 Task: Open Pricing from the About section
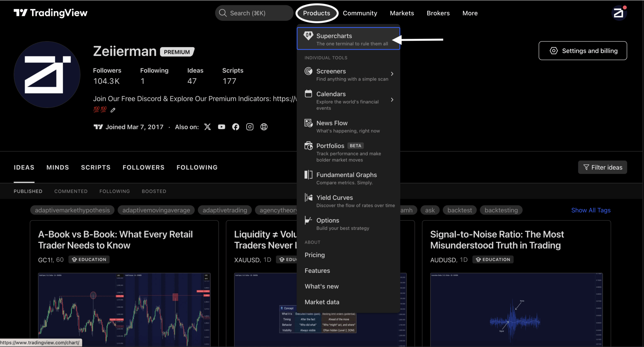pos(315,255)
